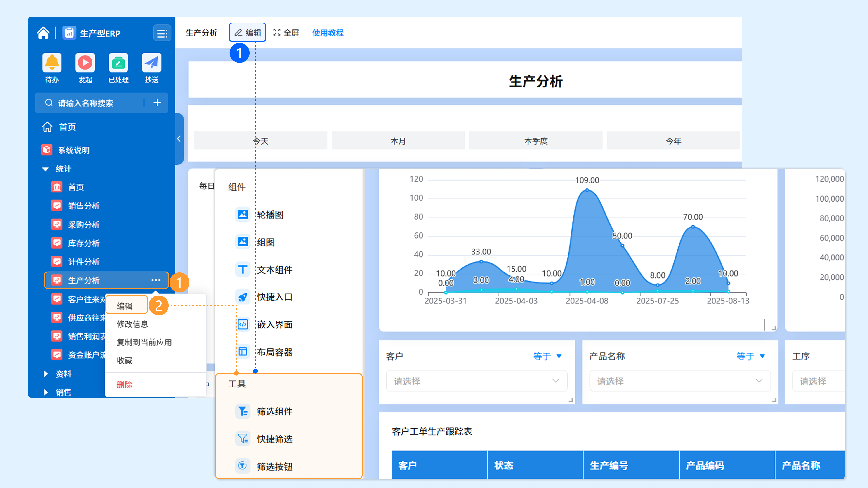
Task: Open 库存分析 report
Action: click(x=75, y=243)
